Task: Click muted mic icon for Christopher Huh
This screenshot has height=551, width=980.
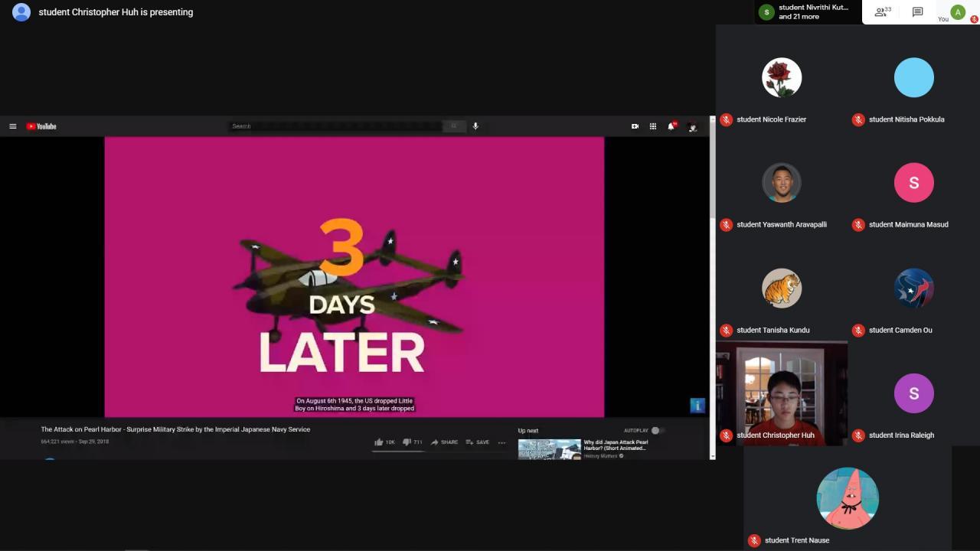Action: pyautogui.click(x=726, y=435)
